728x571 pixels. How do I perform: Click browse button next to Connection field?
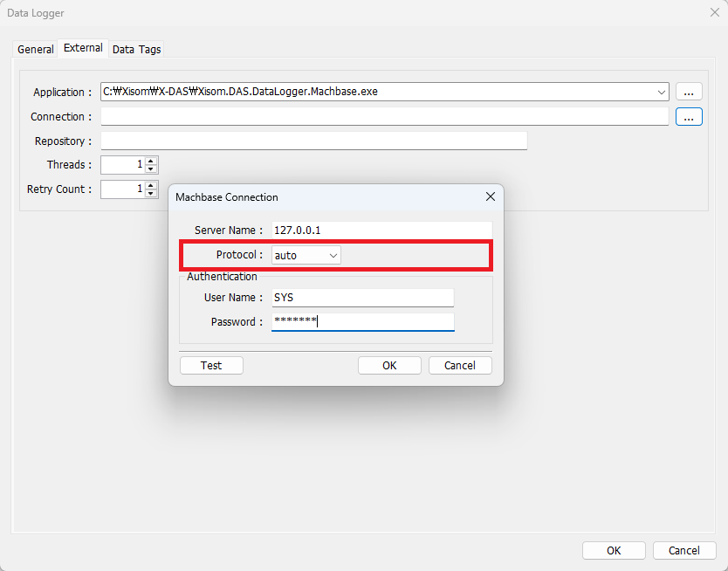point(689,116)
